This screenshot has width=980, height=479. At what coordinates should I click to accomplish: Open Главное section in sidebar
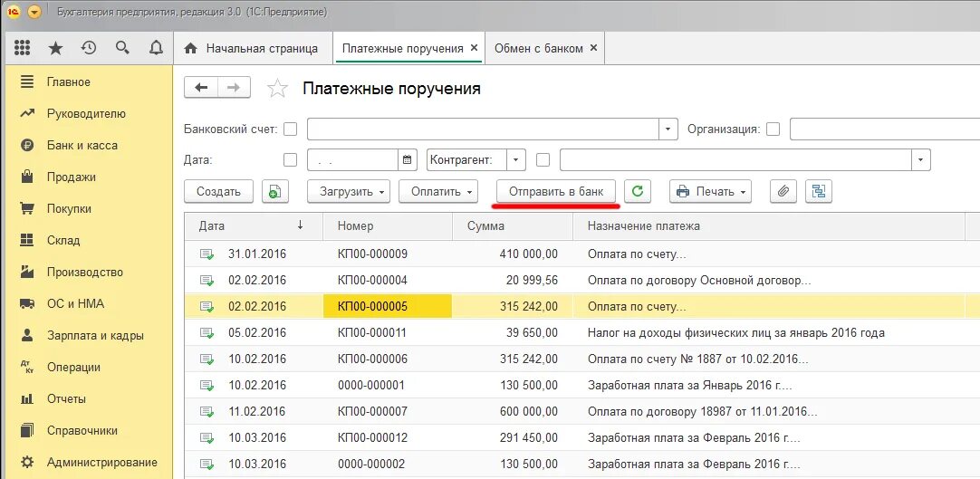(x=69, y=81)
